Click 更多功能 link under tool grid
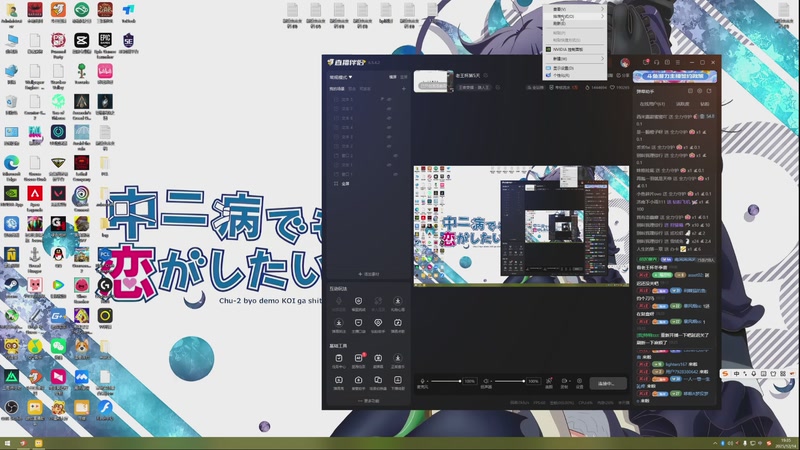 [x=368, y=401]
